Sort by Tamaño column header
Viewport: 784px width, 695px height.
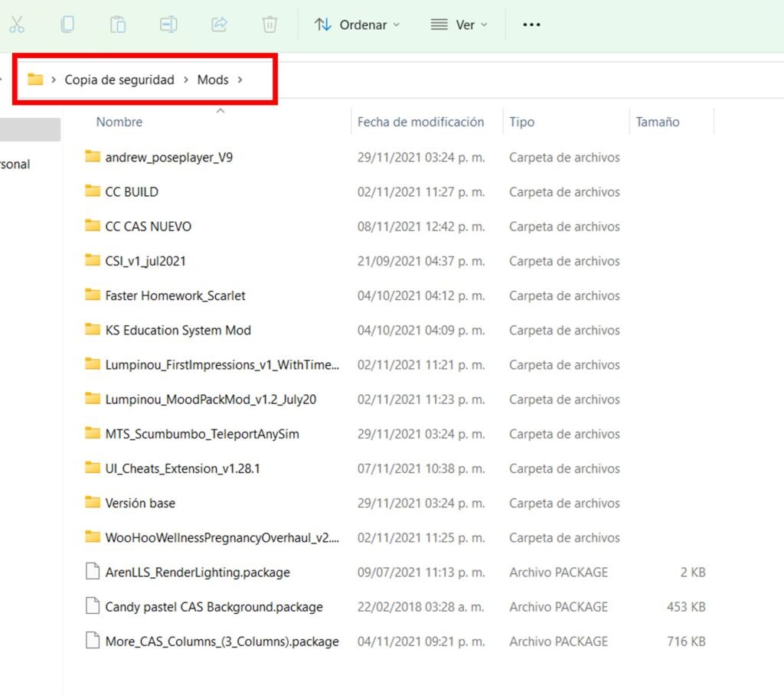click(x=657, y=122)
